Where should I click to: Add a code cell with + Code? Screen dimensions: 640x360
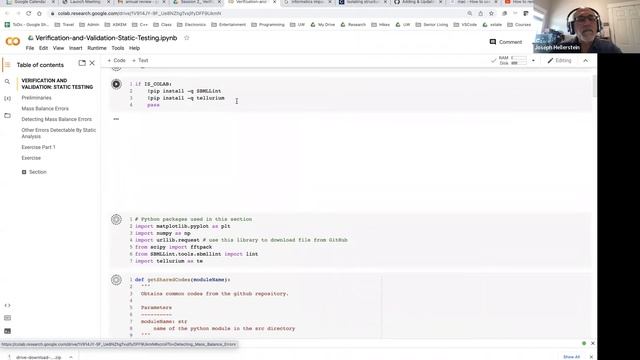pos(117,60)
